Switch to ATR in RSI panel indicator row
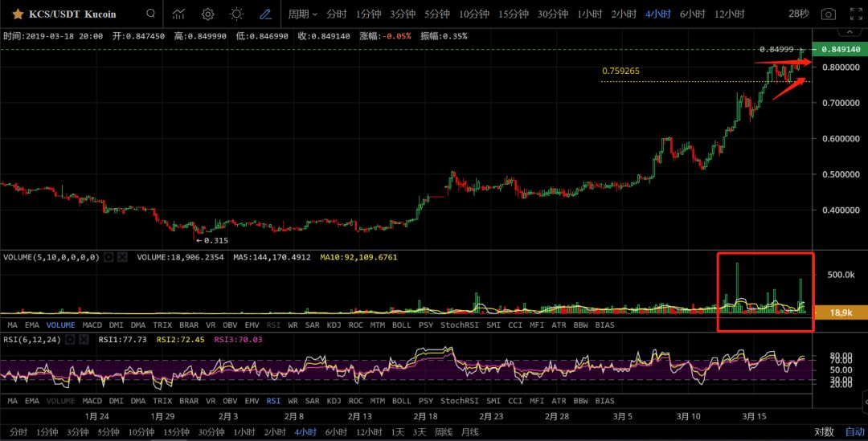Screen dimensions: 868x441 tap(559, 401)
